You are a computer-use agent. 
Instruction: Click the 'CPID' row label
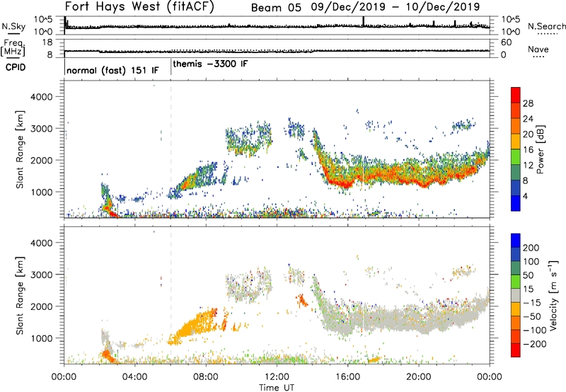coord(16,67)
